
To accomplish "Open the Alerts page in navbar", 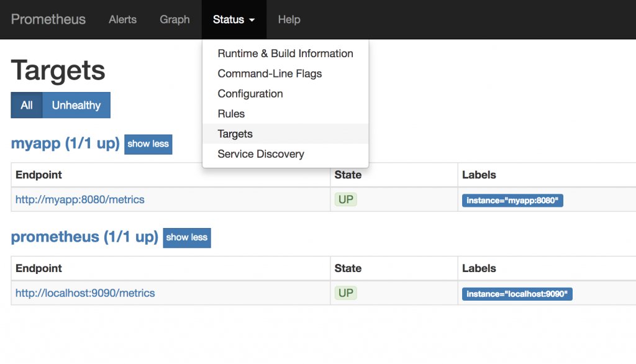I will click(x=122, y=19).
